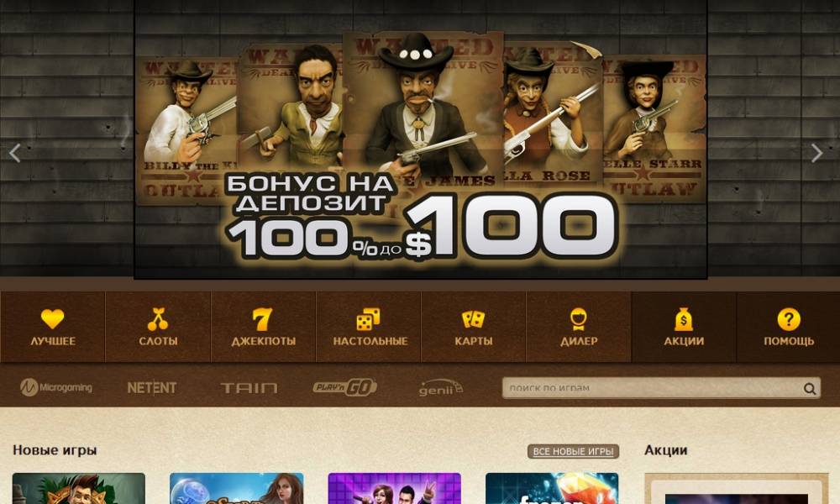
Task: Filter games by TAIN provider
Action: tap(249, 388)
